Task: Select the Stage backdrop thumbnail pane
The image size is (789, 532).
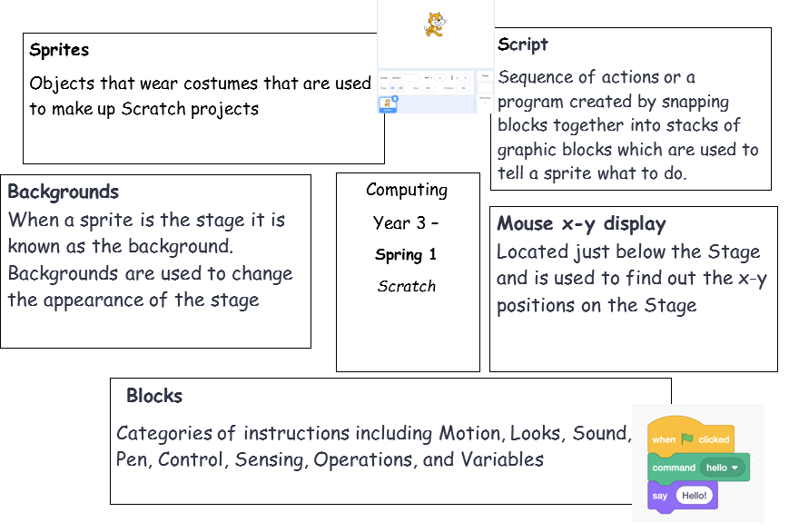Action: tap(485, 88)
